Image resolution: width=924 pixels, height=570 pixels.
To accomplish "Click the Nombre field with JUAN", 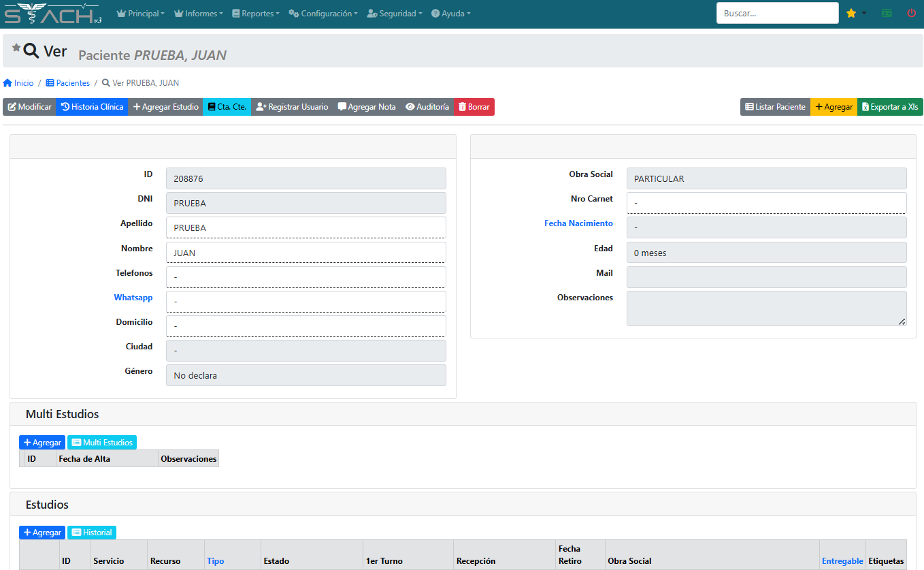I will point(306,253).
